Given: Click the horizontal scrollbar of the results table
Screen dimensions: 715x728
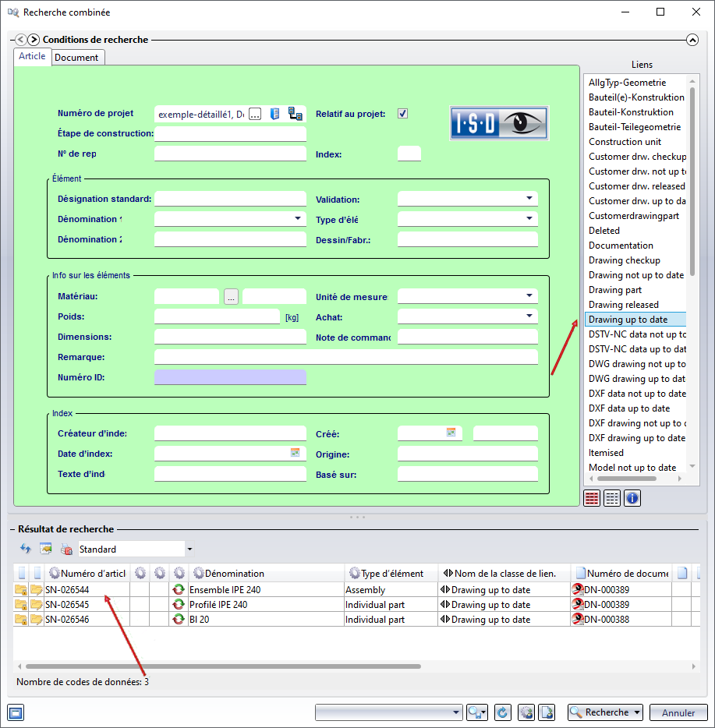Looking at the screenshot, I should tap(224, 666).
